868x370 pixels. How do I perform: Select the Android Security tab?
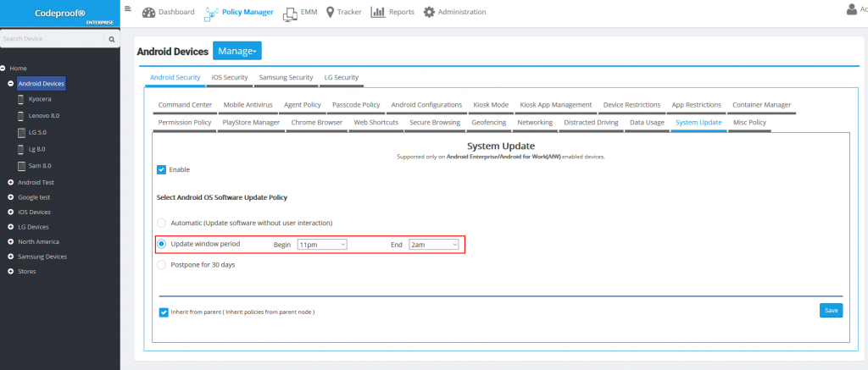click(x=175, y=78)
